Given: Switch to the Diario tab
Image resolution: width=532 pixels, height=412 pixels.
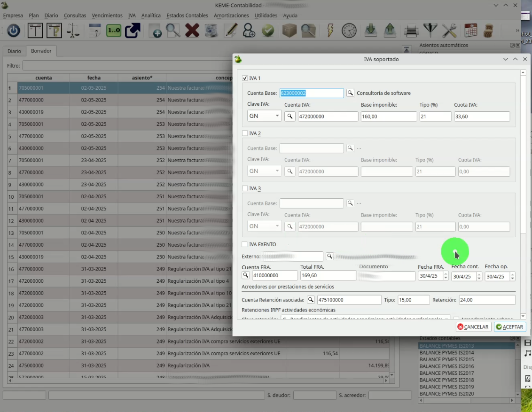Looking at the screenshot, I should [14, 51].
